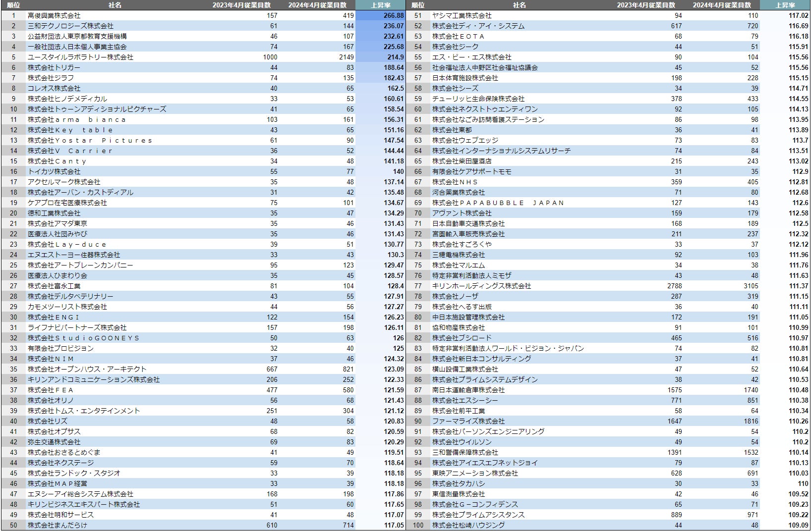Click ユースタイルラボラトリー株式会社
Screen dimensions: 812x531
pyautogui.click(x=80, y=57)
